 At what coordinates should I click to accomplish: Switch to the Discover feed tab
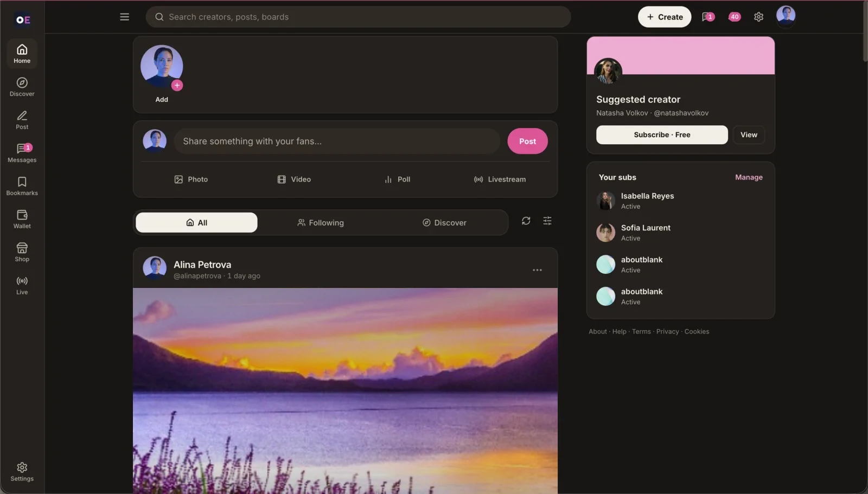point(444,222)
